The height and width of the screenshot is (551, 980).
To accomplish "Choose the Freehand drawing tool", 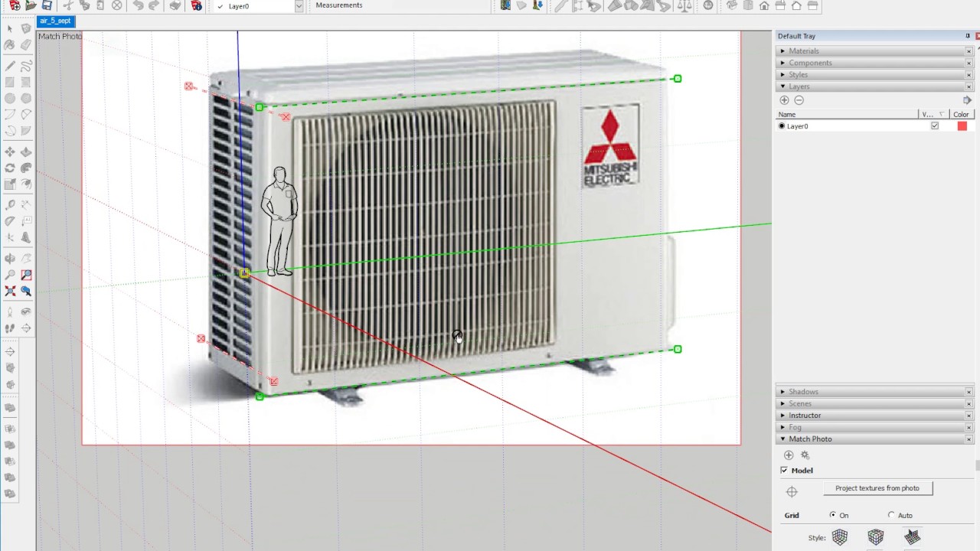I will 26,66.
